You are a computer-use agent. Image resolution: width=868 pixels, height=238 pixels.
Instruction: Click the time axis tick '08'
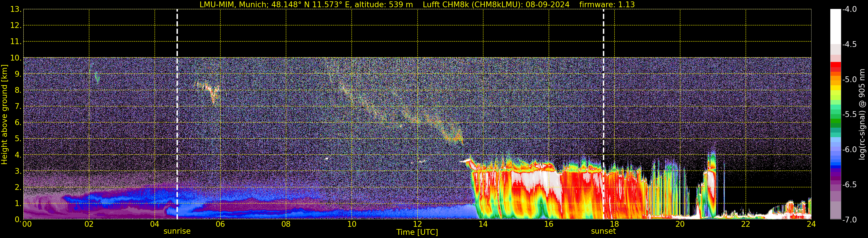pos(286,224)
